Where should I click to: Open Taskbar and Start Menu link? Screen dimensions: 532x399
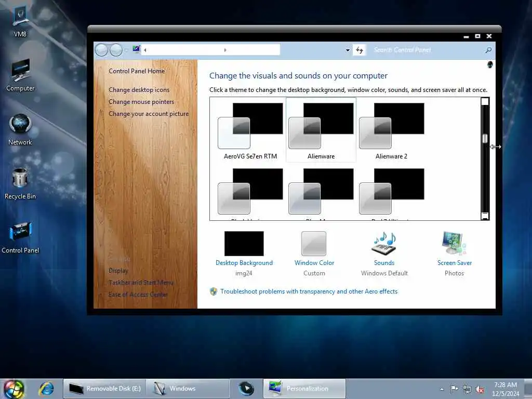click(x=141, y=282)
